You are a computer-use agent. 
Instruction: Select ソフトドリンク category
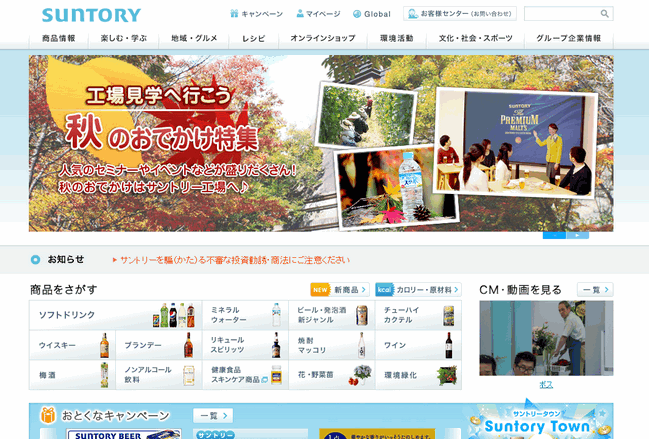115,315
